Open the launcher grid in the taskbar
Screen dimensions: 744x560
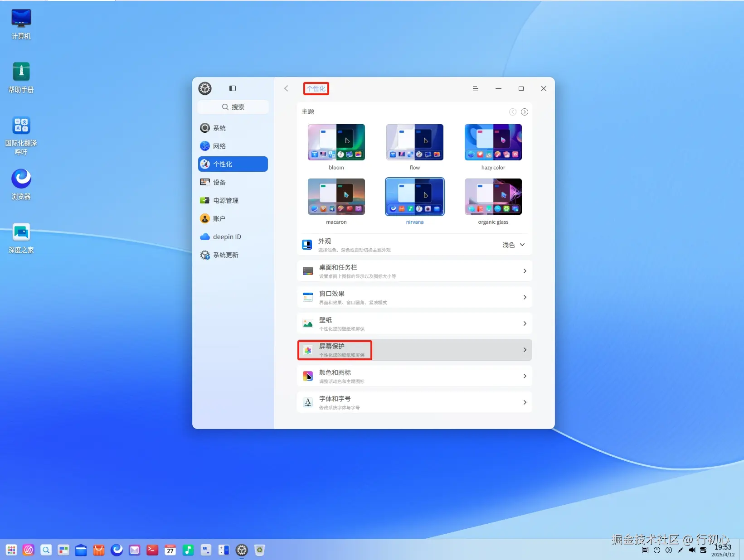[x=11, y=550]
